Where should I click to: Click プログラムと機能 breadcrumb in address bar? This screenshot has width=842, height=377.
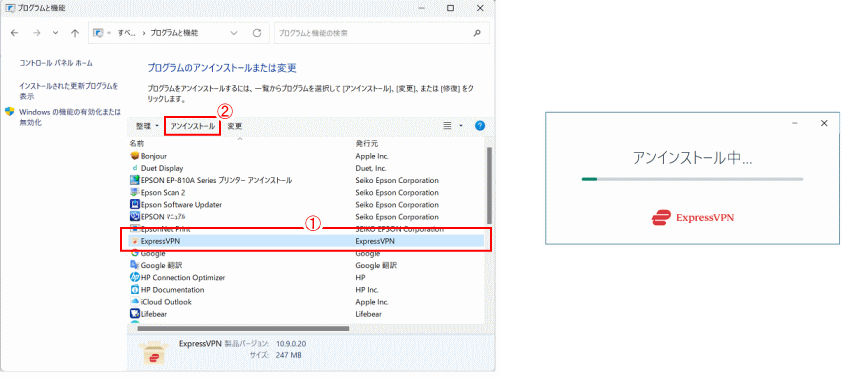(174, 33)
